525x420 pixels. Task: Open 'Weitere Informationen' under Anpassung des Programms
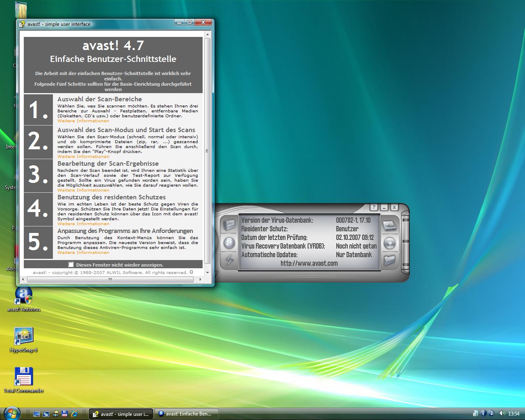click(83, 253)
